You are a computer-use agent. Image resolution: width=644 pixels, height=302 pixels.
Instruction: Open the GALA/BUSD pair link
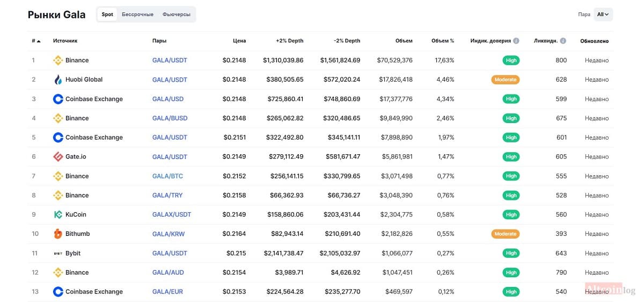pyautogui.click(x=170, y=118)
